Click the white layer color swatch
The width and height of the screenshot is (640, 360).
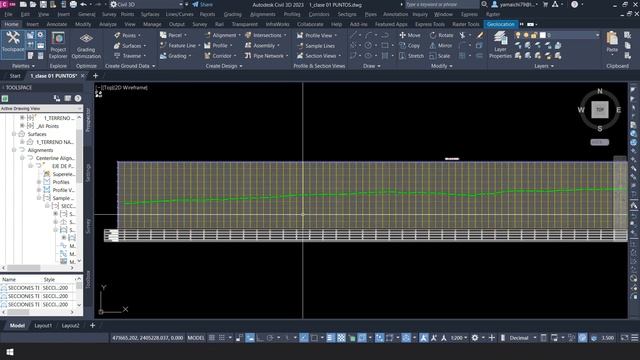[542, 35]
